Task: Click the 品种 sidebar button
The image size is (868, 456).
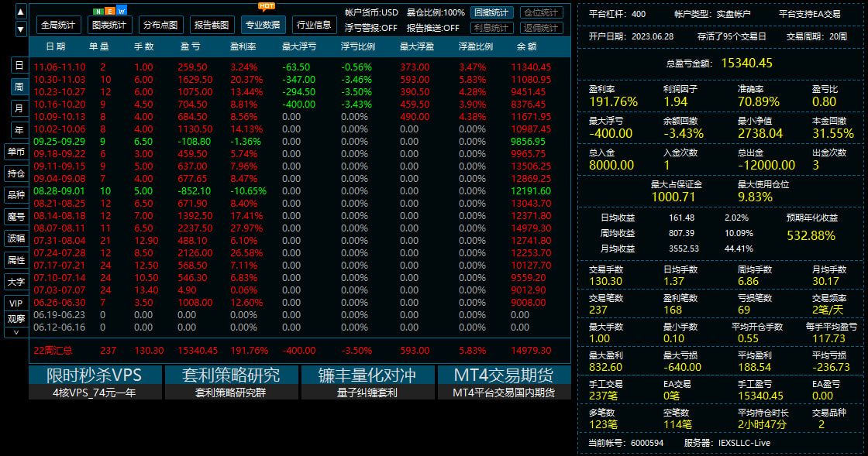Action: [x=16, y=194]
